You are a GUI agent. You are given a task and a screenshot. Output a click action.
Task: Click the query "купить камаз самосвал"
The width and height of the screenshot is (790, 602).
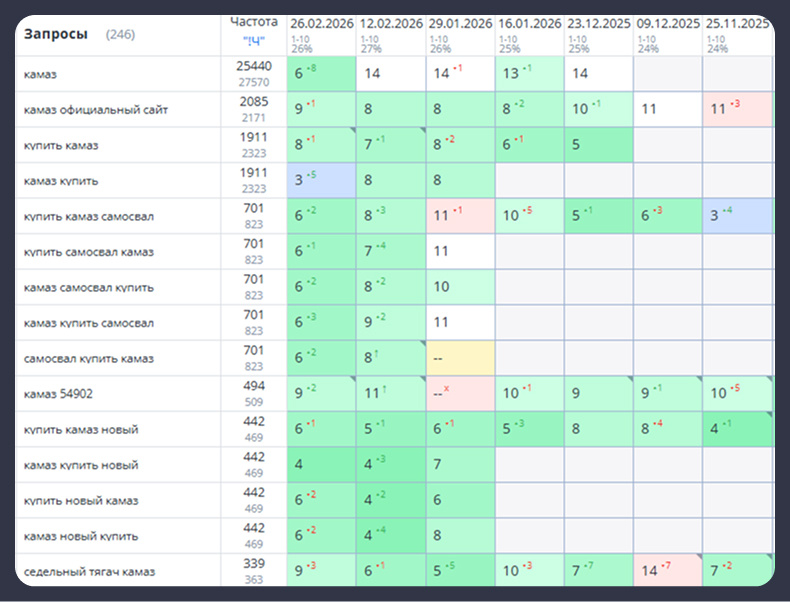[89, 217]
